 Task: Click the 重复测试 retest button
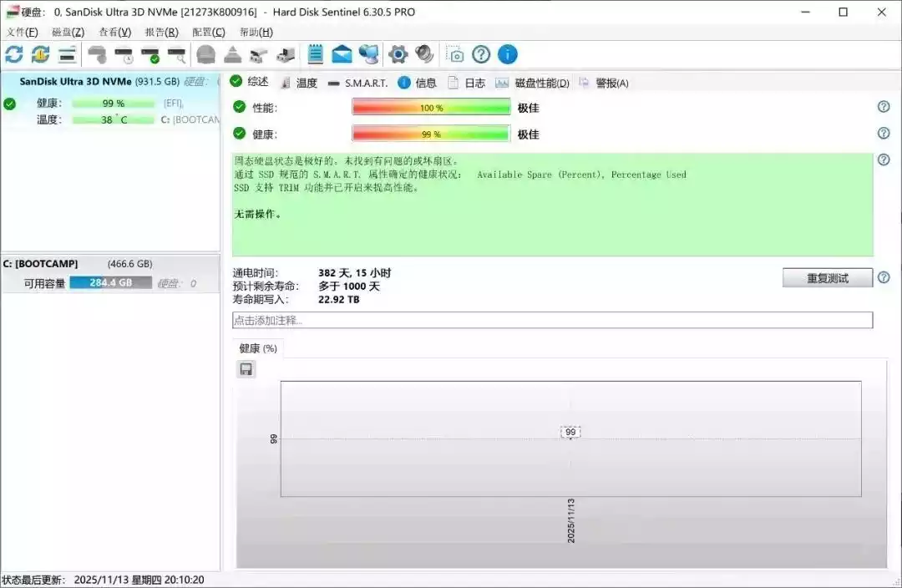coord(827,277)
